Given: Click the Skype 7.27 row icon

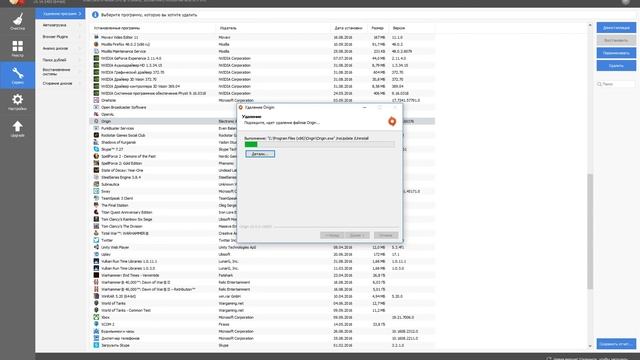Looking at the screenshot, I should [96, 149].
